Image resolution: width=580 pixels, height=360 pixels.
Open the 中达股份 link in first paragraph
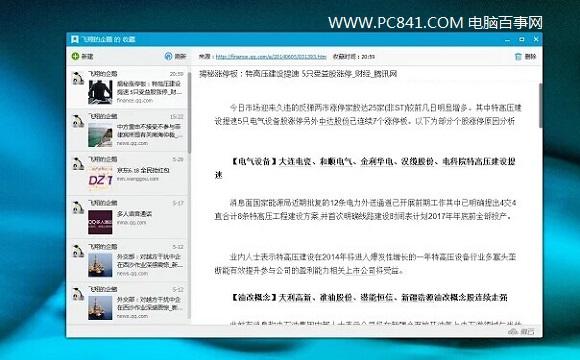(335, 121)
